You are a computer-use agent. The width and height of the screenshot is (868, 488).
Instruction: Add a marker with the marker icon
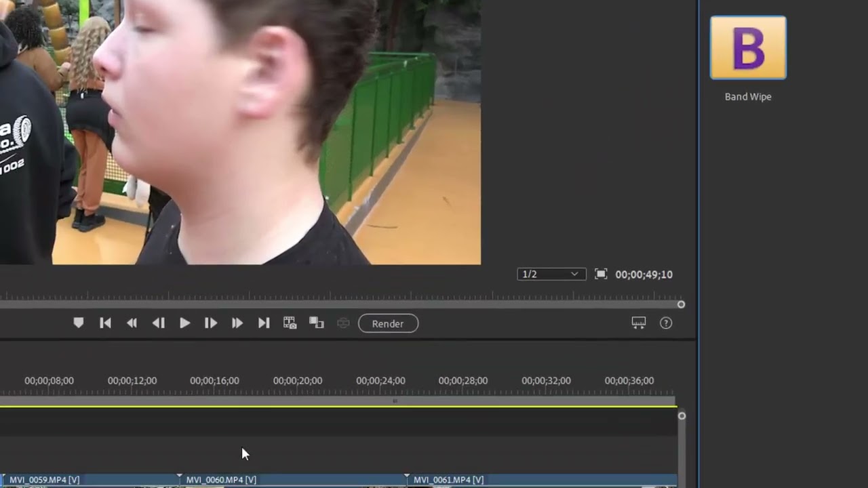point(79,323)
